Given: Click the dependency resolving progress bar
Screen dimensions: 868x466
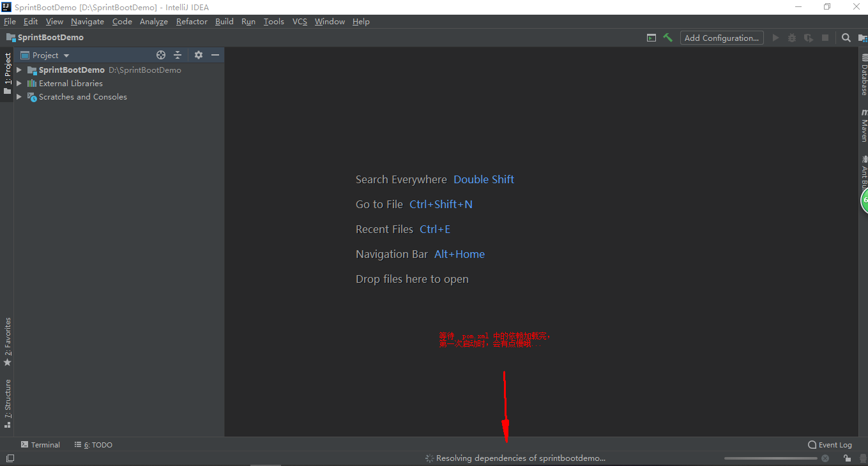Looking at the screenshot, I should tap(771, 458).
